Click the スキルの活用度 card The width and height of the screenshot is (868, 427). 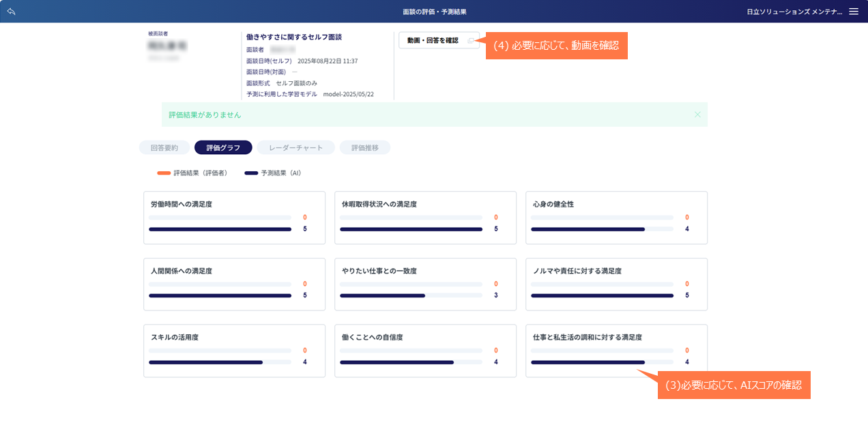234,350
